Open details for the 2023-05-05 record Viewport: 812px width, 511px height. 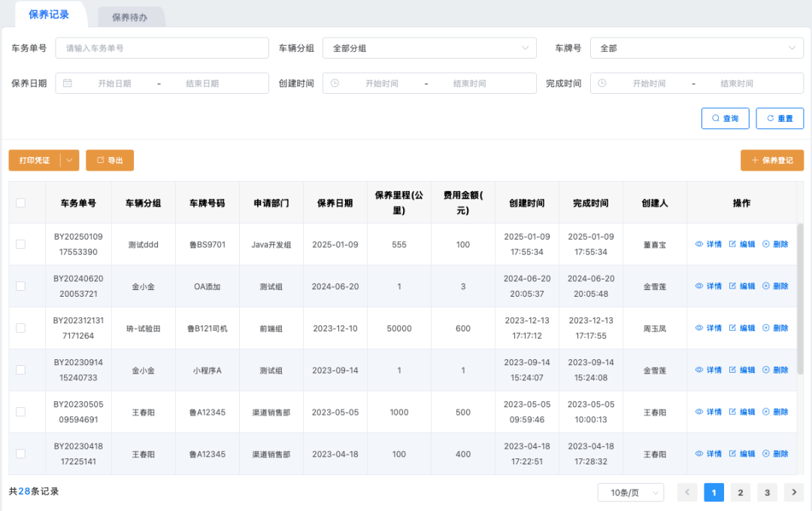coord(708,412)
